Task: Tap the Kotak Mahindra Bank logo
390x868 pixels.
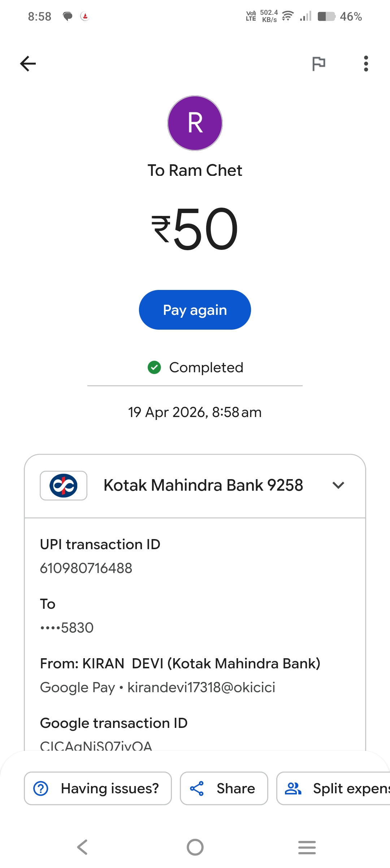Action: [64, 486]
